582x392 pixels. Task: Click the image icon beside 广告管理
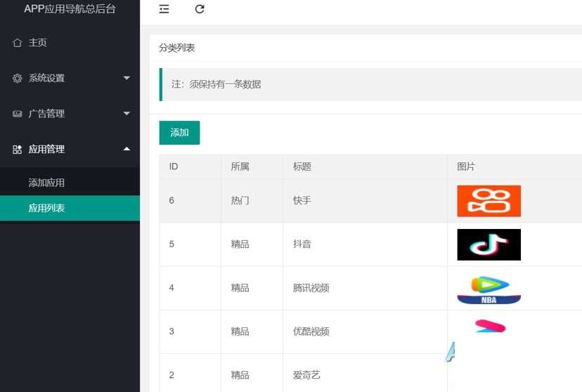(x=17, y=114)
